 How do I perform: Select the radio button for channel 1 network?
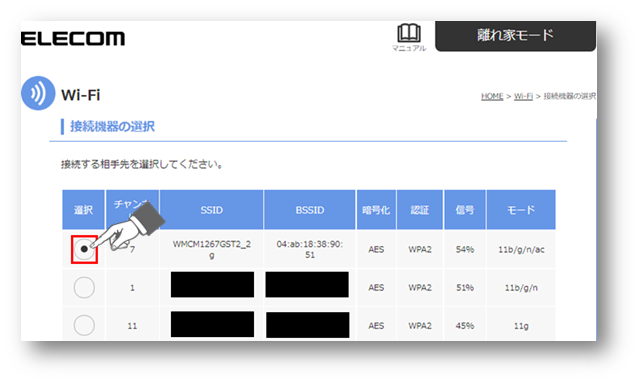point(84,288)
